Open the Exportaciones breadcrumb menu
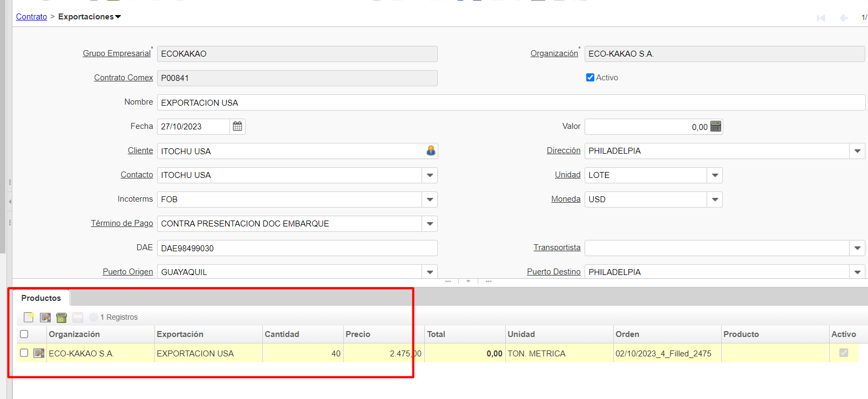The height and width of the screenshot is (399, 868). point(90,17)
